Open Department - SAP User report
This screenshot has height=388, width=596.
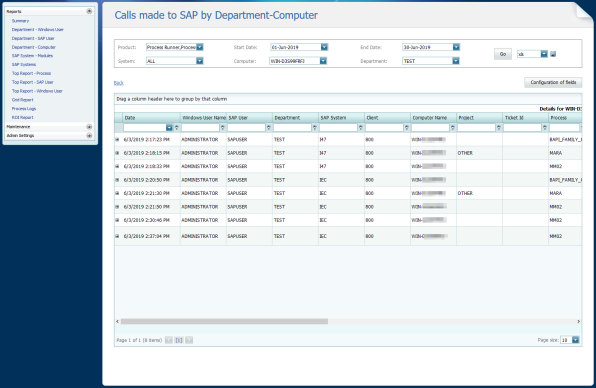pyautogui.click(x=33, y=38)
